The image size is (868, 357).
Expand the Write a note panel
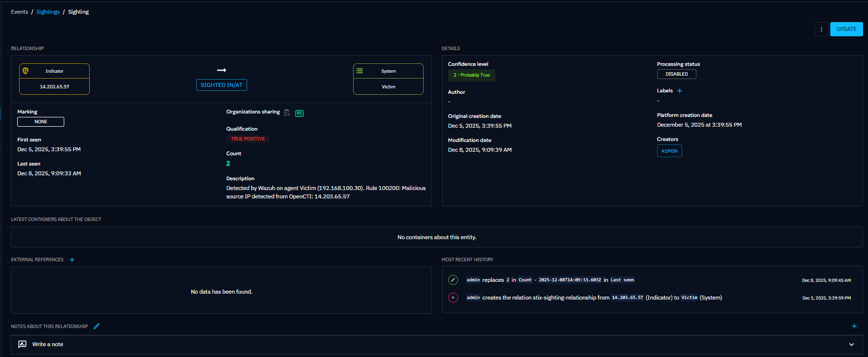[851, 345]
